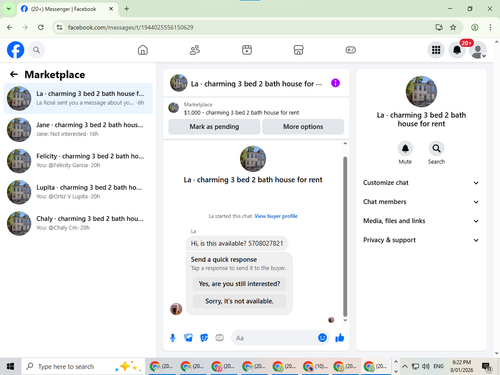The image size is (500, 375).
Task: Choose a sticker icon
Action: [x=204, y=338]
